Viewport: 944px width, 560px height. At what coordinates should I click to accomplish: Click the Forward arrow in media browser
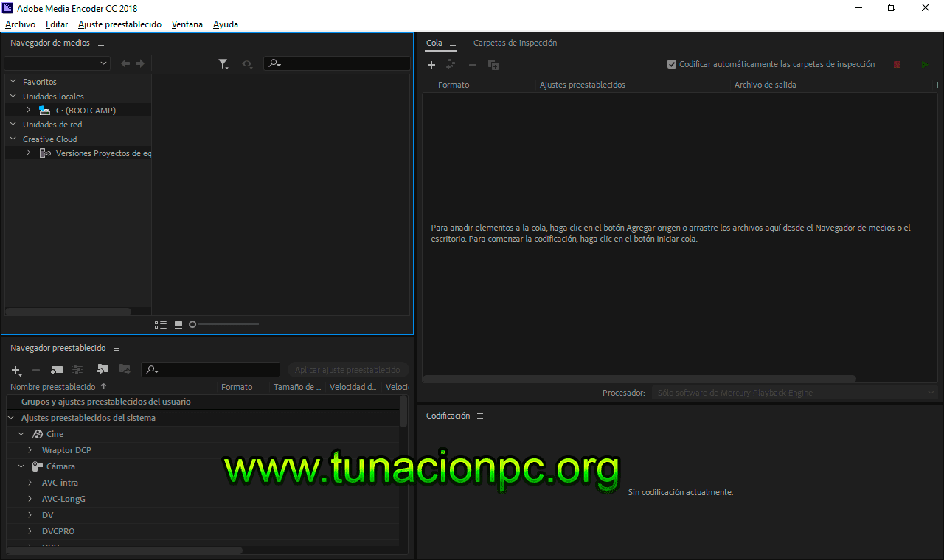140,64
